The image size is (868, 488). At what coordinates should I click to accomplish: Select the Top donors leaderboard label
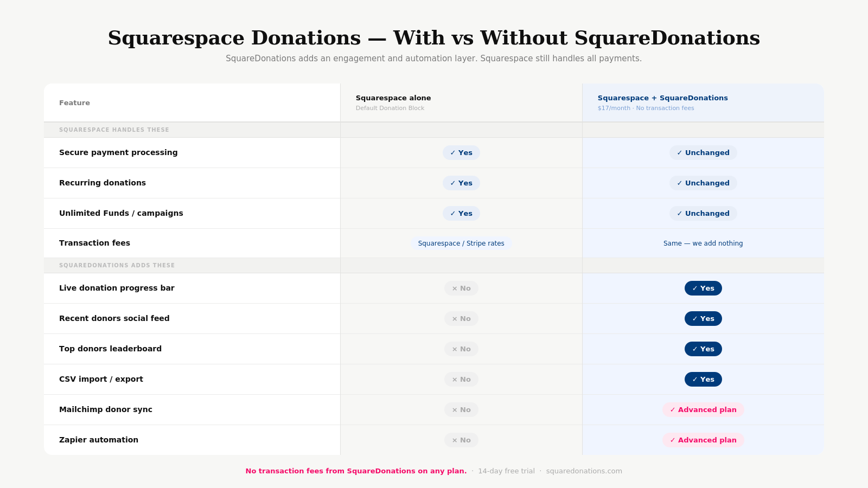[111, 349]
